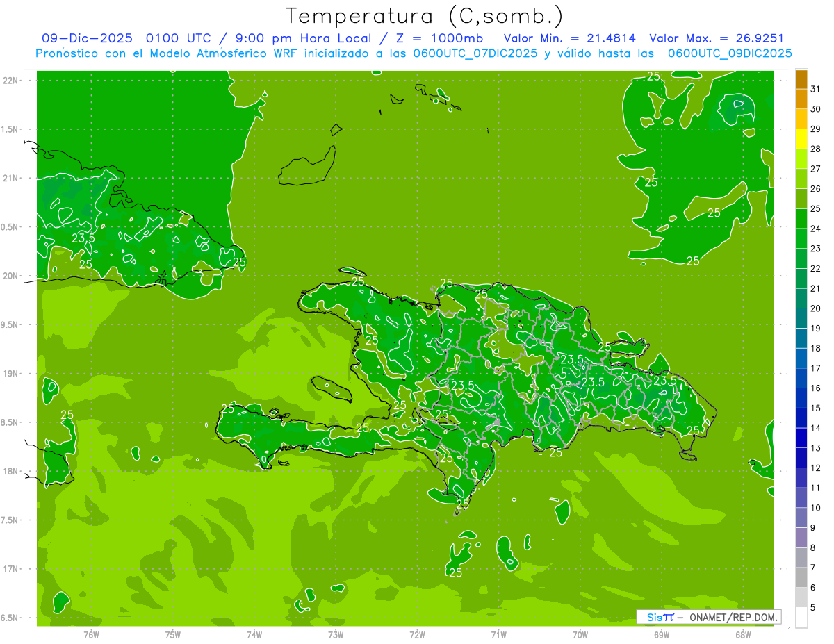Click the 6.5N latitude axis label

click(x=10, y=618)
